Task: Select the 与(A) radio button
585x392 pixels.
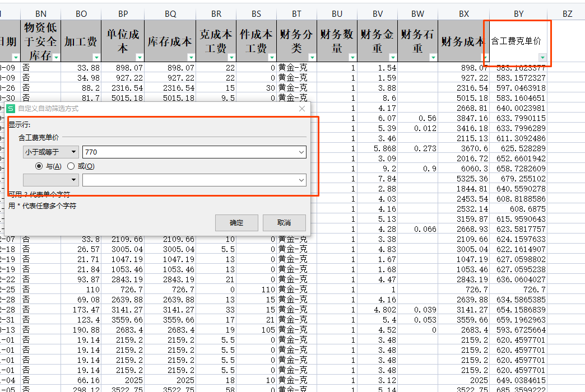Action: (39, 166)
